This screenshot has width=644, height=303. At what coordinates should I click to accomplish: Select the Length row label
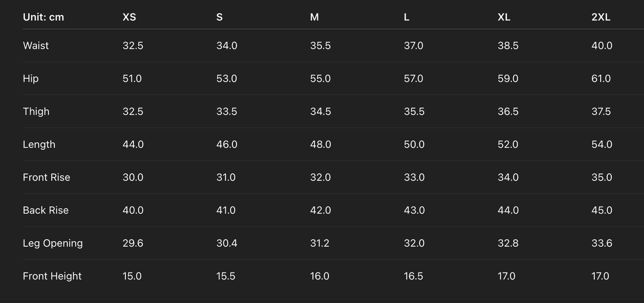click(39, 145)
